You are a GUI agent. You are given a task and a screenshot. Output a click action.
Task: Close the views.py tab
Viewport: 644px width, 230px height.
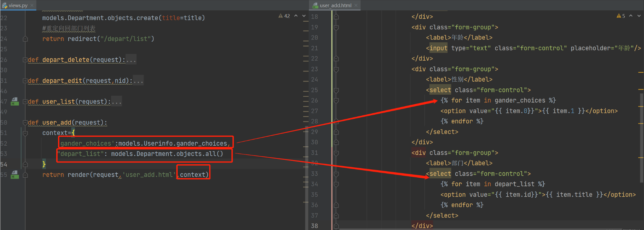coord(32,6)
